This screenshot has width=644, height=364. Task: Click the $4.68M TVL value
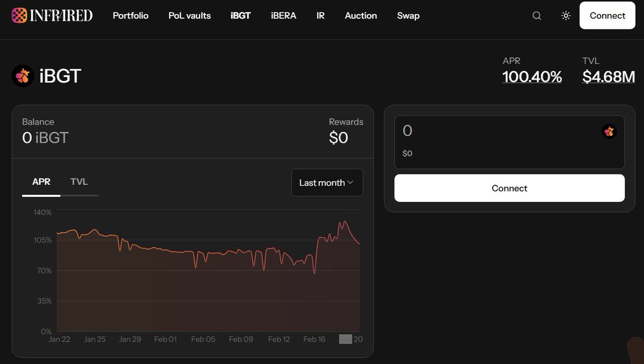[x=609, y=77]
